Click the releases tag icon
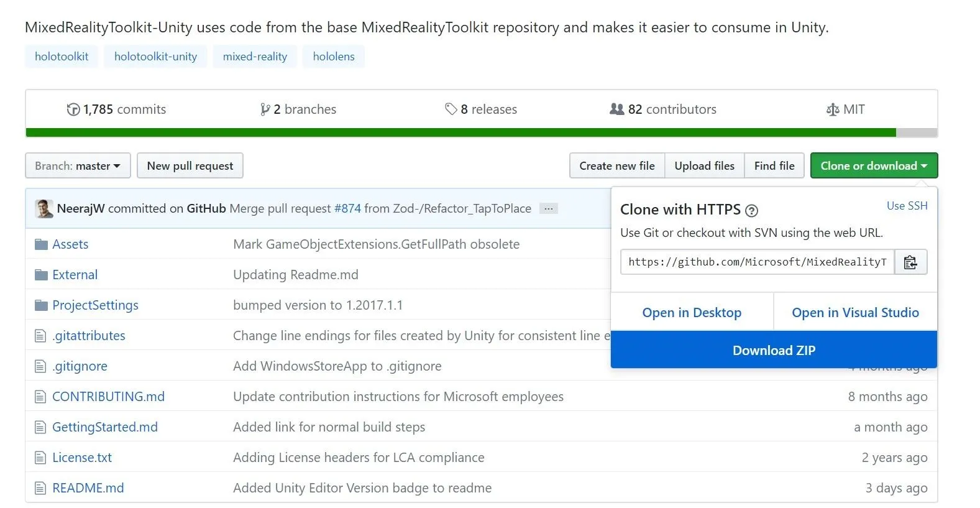 coord(451,109)
